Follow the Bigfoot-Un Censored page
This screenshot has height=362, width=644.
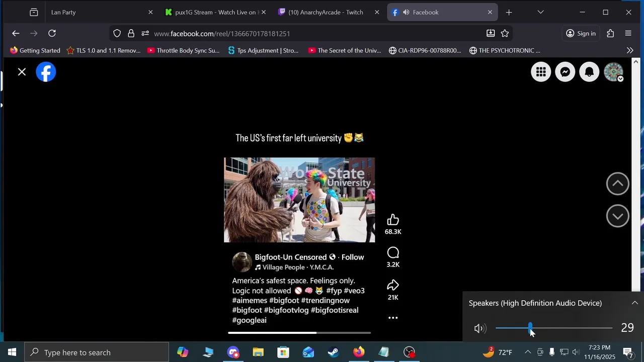[x=353, y=257]
